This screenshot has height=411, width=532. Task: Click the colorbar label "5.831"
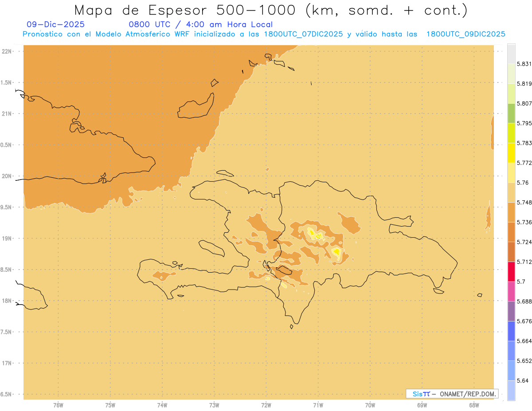click(x=524, y=64)
